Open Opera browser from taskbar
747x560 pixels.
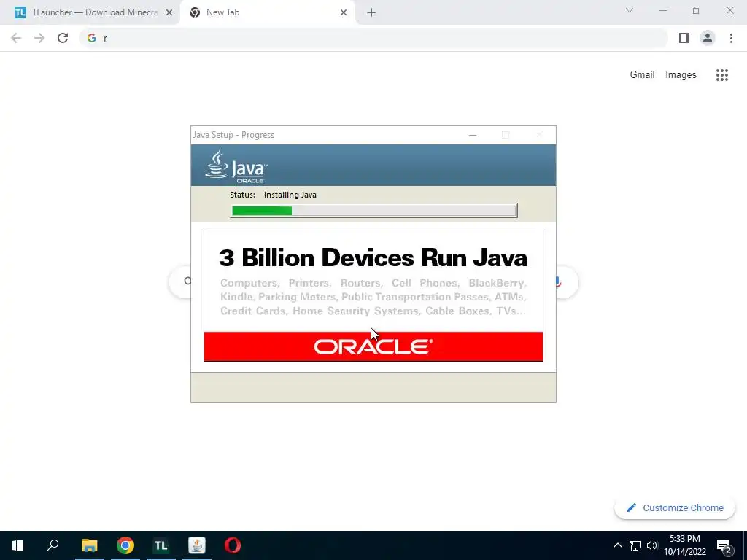[233, 545]
